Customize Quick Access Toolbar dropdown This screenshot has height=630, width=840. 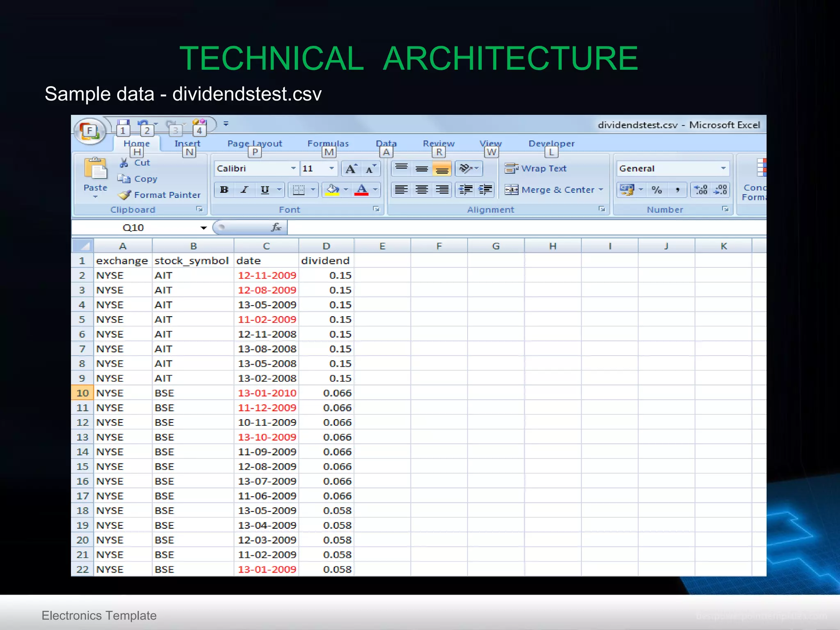226,123
